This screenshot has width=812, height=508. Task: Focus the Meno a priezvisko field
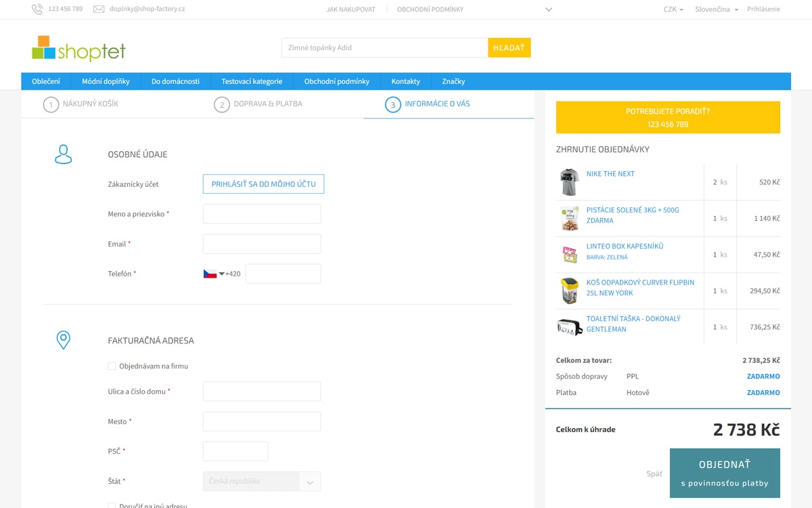point(262,214)
